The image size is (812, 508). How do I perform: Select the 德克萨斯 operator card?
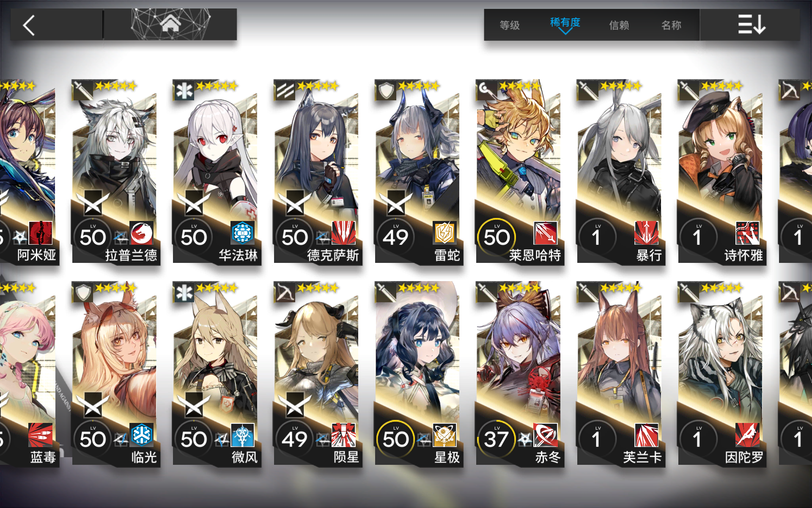tap(317, 172)
